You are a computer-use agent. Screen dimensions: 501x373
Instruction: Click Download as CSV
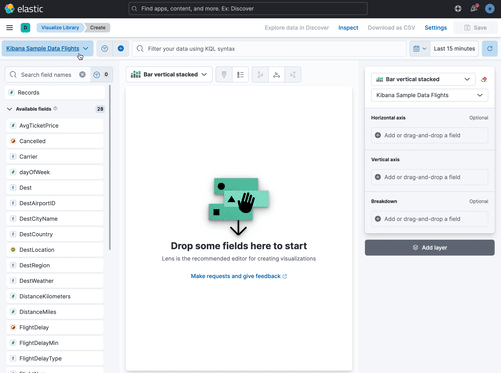coord(391,28)
